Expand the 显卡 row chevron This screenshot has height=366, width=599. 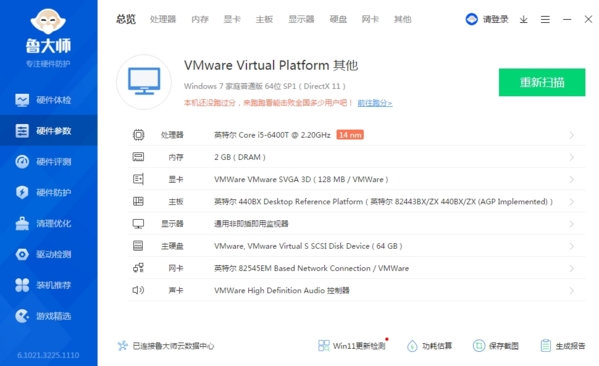click(571, 179)
